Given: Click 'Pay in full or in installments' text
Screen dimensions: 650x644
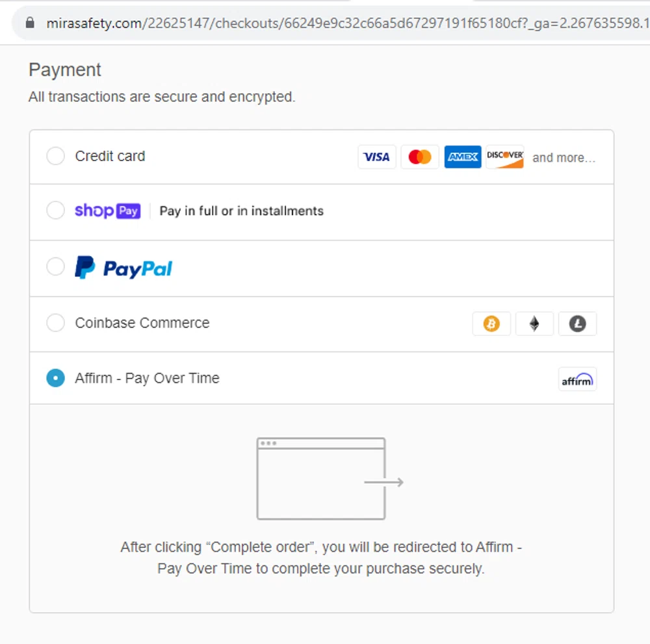Looking at the screenshot, I should click(240, 211).
